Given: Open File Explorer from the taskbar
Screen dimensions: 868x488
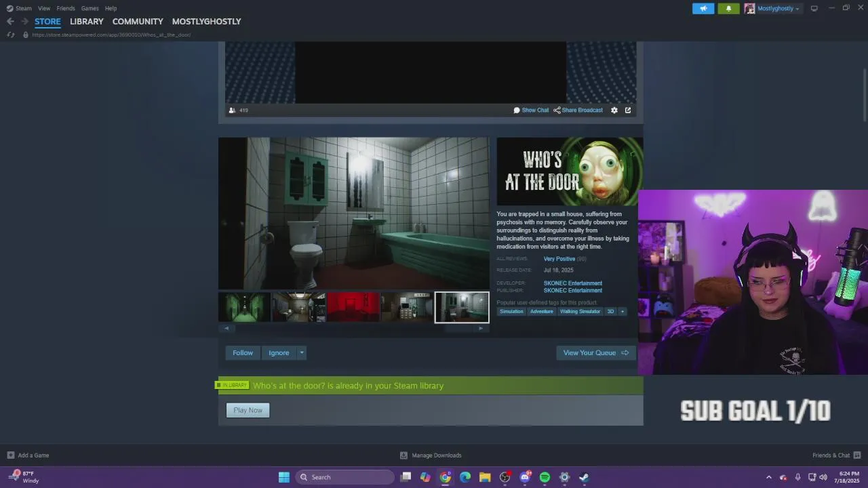Looking at the screenshot, I should point(485,477).
